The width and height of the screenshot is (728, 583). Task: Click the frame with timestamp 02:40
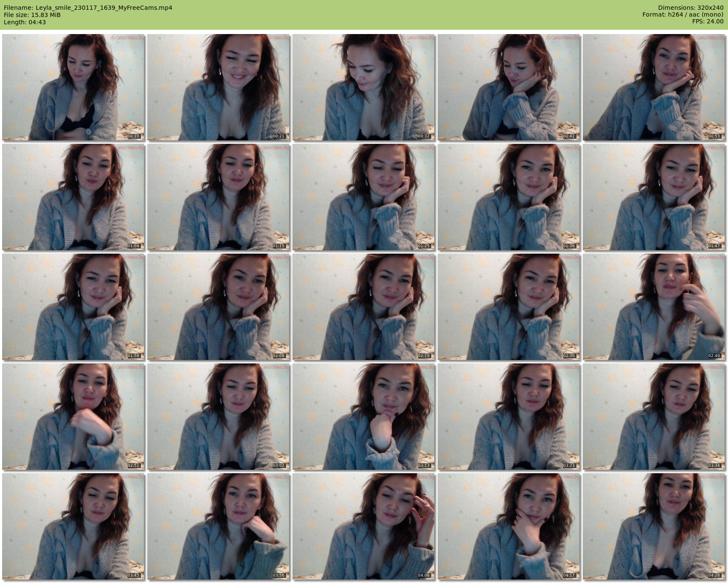[654, 307]
